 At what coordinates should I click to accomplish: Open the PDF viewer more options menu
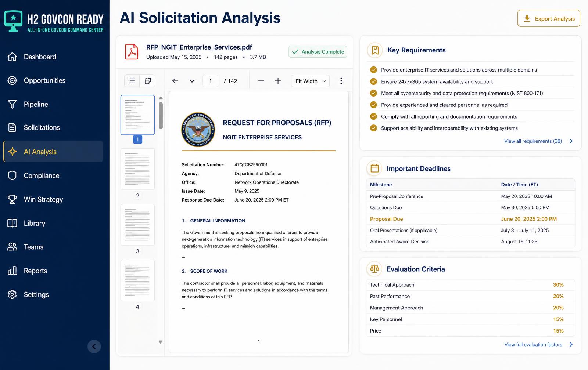(341, 81)
